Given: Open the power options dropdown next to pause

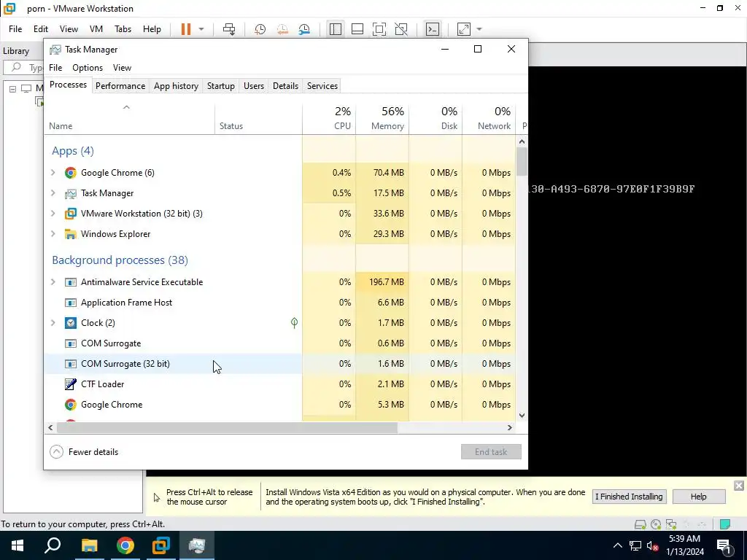Looking at the screenshot, I should coord(201,29).
